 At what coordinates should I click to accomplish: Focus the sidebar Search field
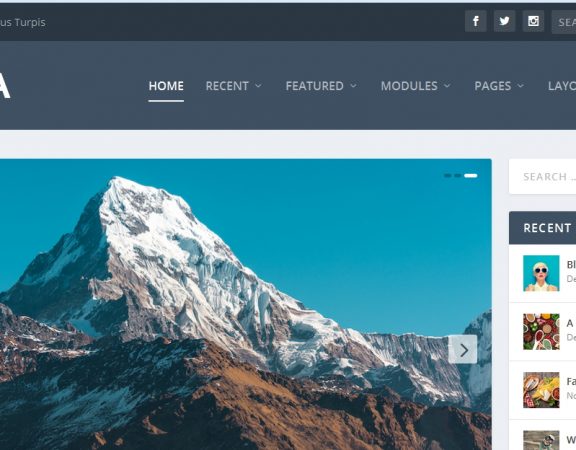coord(543,177)
